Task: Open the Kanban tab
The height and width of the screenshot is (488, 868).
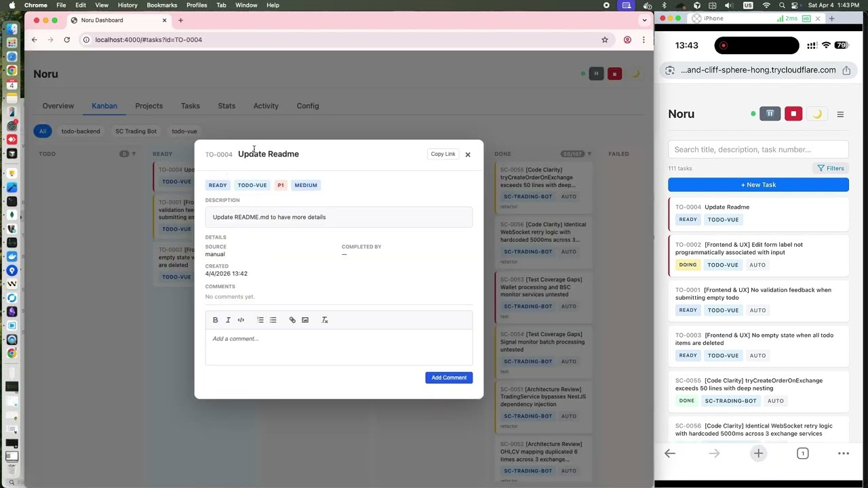Action: (x=104, y=106)
